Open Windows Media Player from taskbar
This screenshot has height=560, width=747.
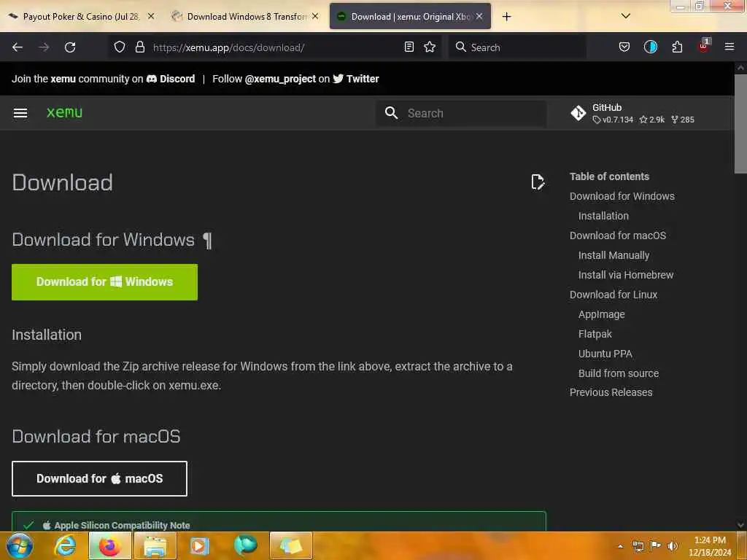(200, 545)
